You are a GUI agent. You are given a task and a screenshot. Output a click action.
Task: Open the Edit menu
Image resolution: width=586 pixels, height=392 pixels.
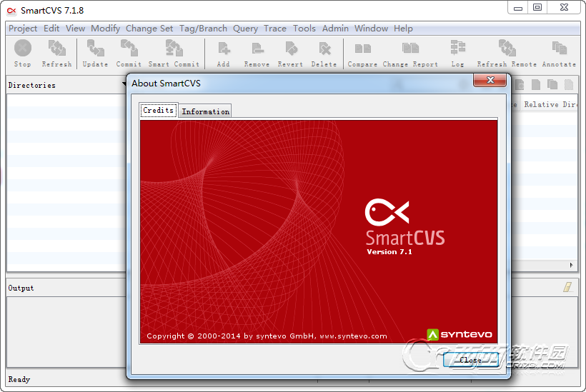[51, 29]
